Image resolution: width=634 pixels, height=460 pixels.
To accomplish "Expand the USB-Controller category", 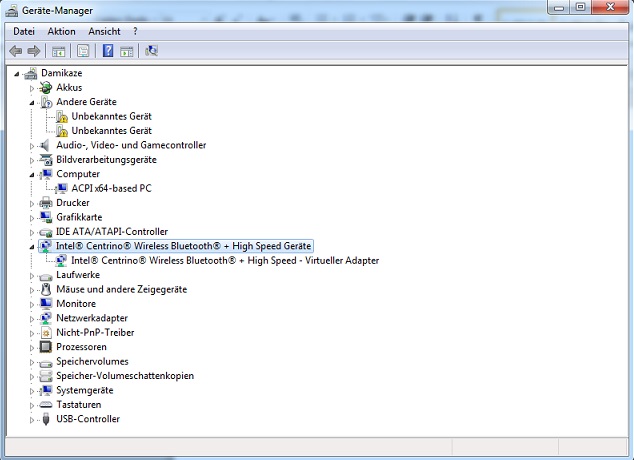I will tap(32, 420).
